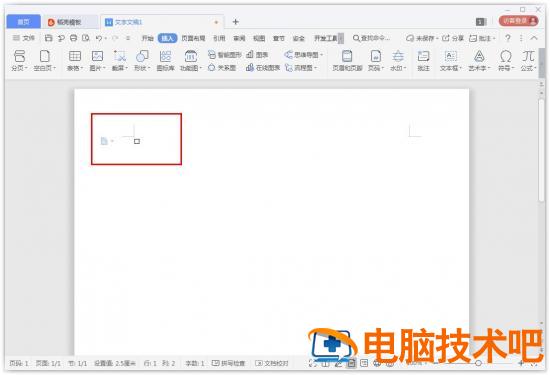Image resolution: width=550 pixels, height=375 pixels.
Task: Click the word count '字数: 1' in status bar
Action: click(195, 363)
